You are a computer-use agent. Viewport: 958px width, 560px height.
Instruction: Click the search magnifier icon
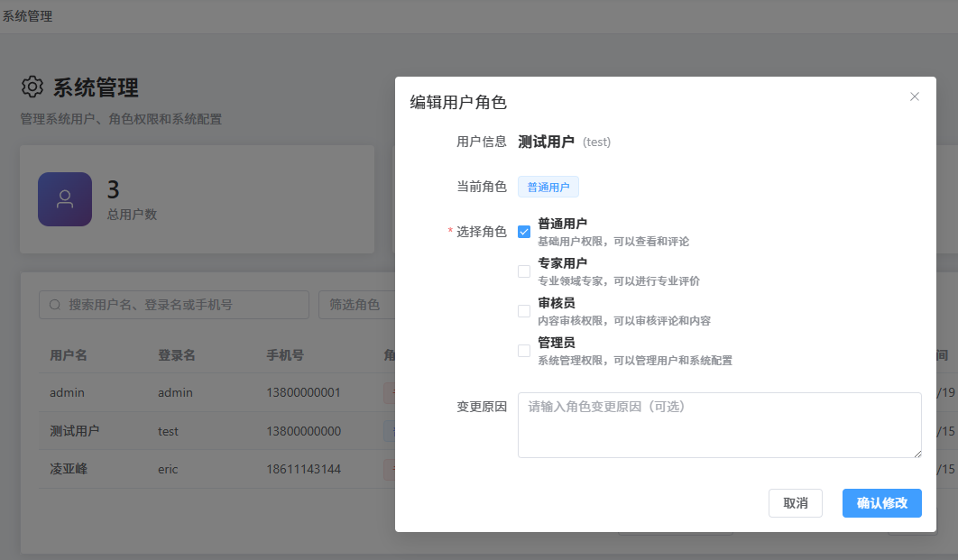[55, 305]
